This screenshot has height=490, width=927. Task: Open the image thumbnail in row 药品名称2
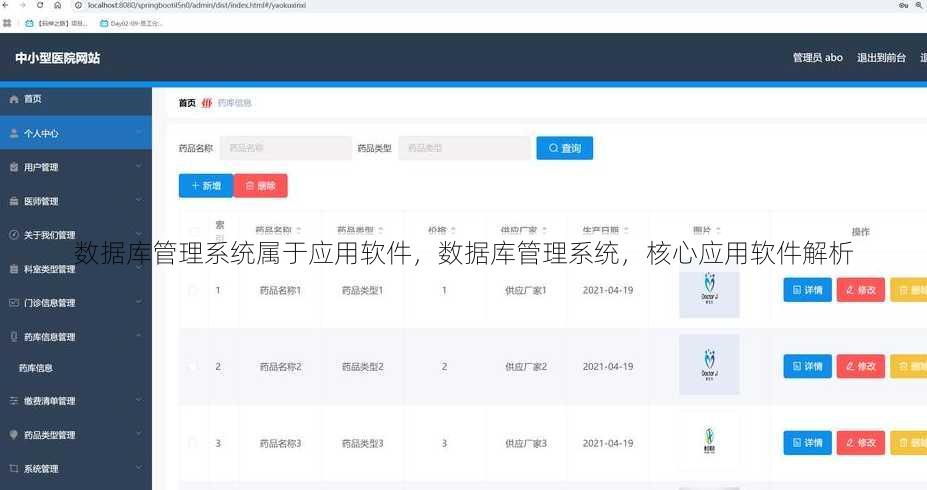pos(709,365)
